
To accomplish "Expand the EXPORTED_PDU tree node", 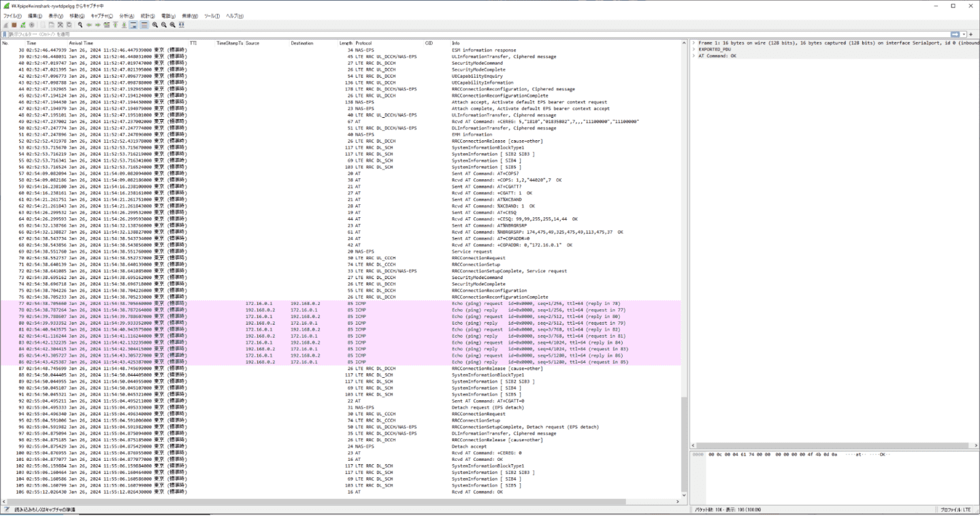I will click(x=693, y=50).
